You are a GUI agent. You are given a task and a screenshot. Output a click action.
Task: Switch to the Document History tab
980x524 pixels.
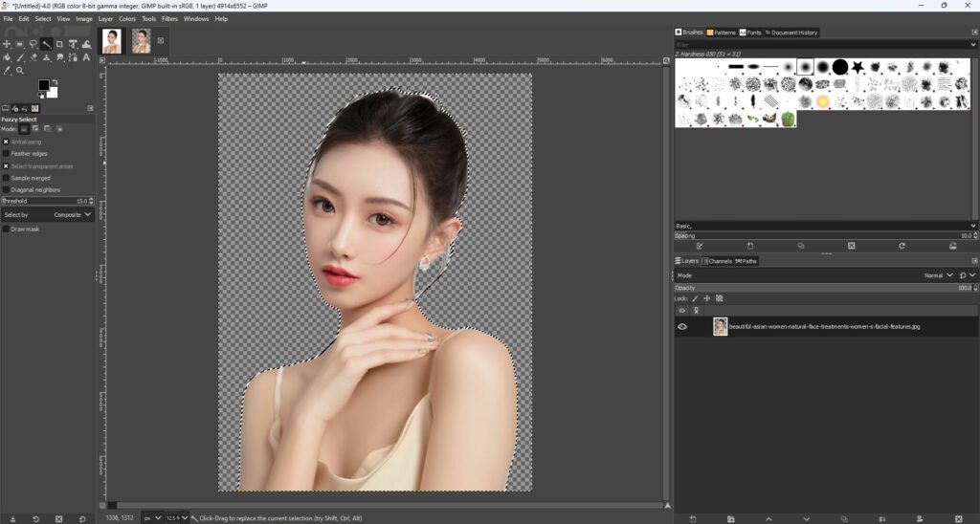pos(791,33)
